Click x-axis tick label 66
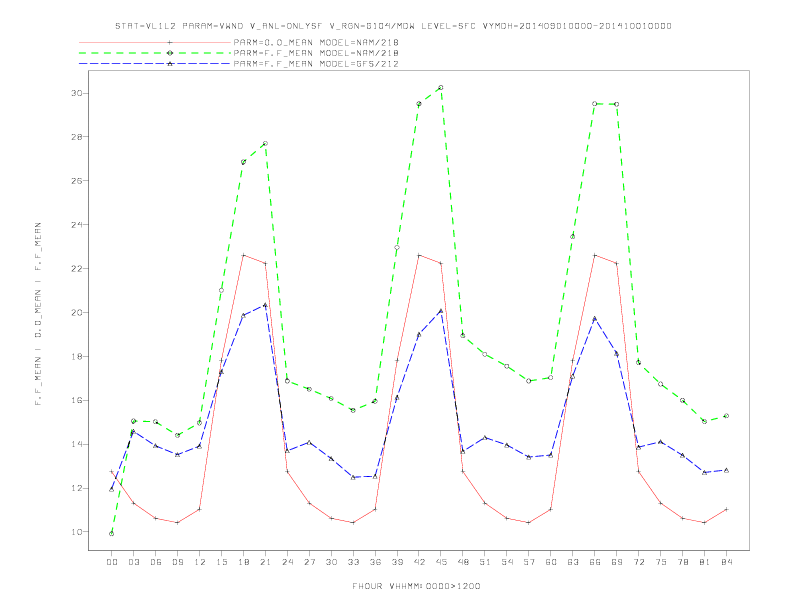This screenshot has height=612, width=792. click(x=595, y=562)
